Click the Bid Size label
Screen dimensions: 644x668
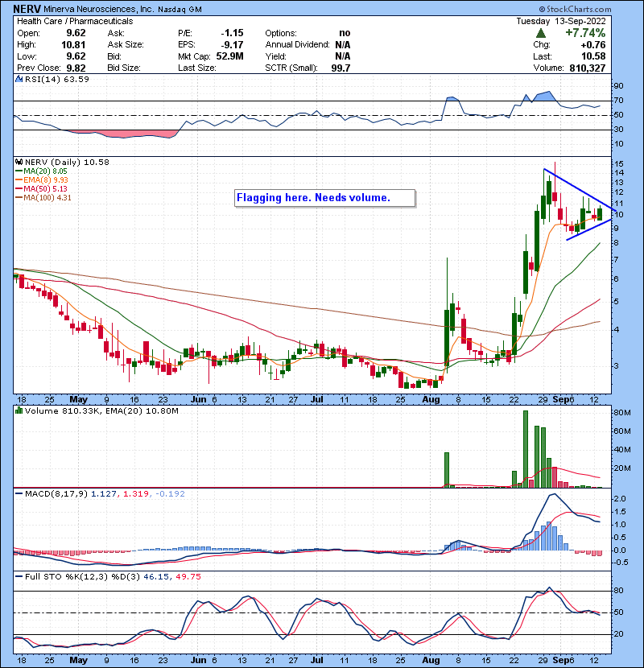124,68
